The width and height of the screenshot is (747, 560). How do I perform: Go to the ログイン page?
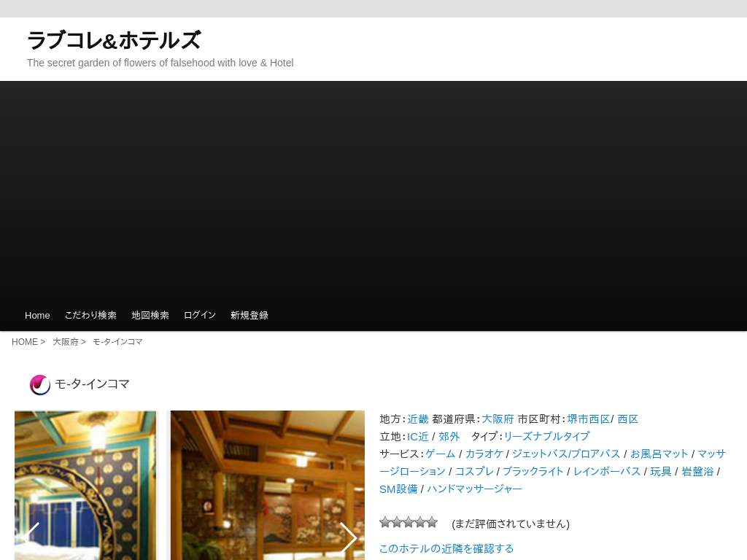(x=200, y=315)
